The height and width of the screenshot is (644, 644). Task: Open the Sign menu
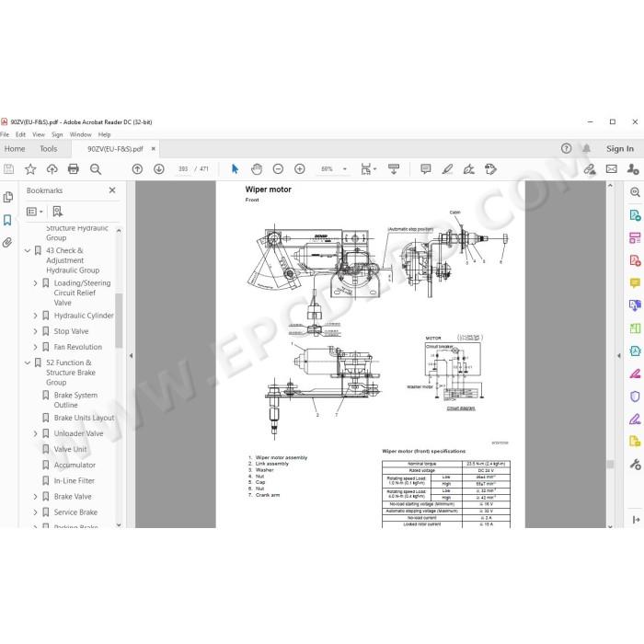click(x=57, y=134)
